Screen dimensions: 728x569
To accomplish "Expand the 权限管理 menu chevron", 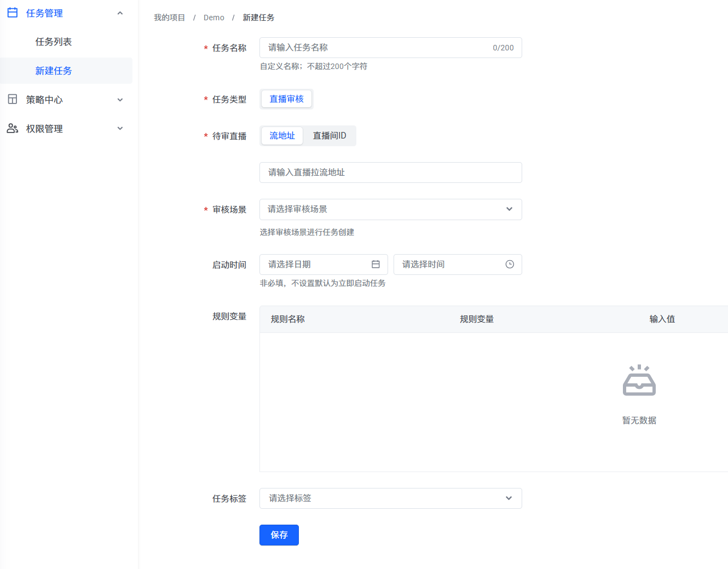I will coord(120,129).
